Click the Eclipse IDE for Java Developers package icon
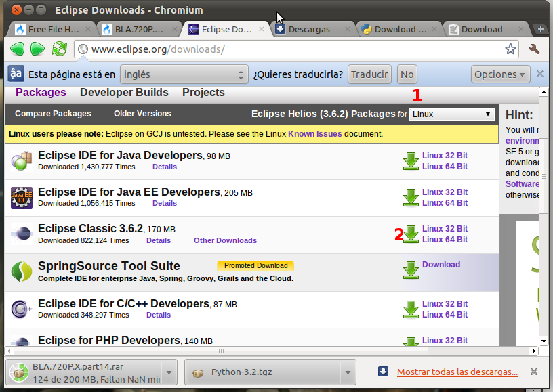 point(22,161)
